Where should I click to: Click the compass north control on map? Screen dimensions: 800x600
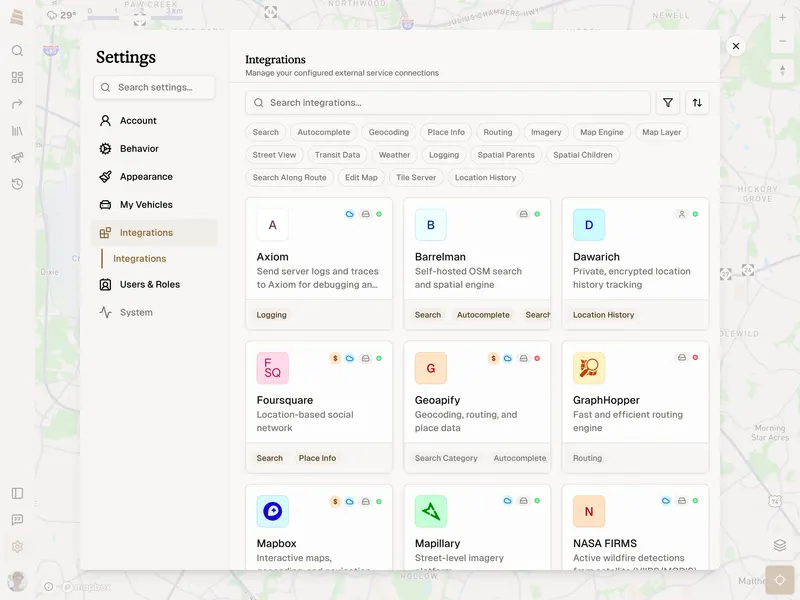coord(782,70)
